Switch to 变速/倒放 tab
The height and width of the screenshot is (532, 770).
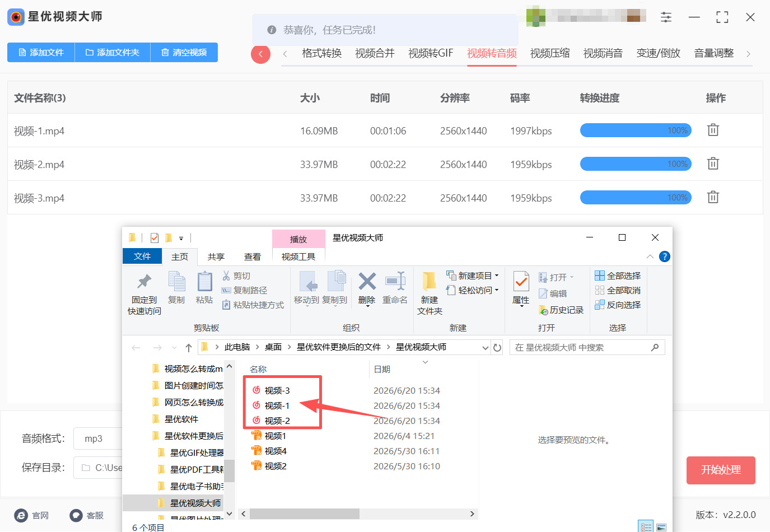tap(659, 53)
